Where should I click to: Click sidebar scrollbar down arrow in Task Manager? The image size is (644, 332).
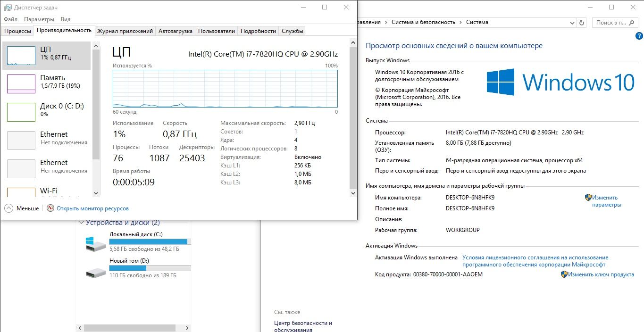click(x=96, y=193)
